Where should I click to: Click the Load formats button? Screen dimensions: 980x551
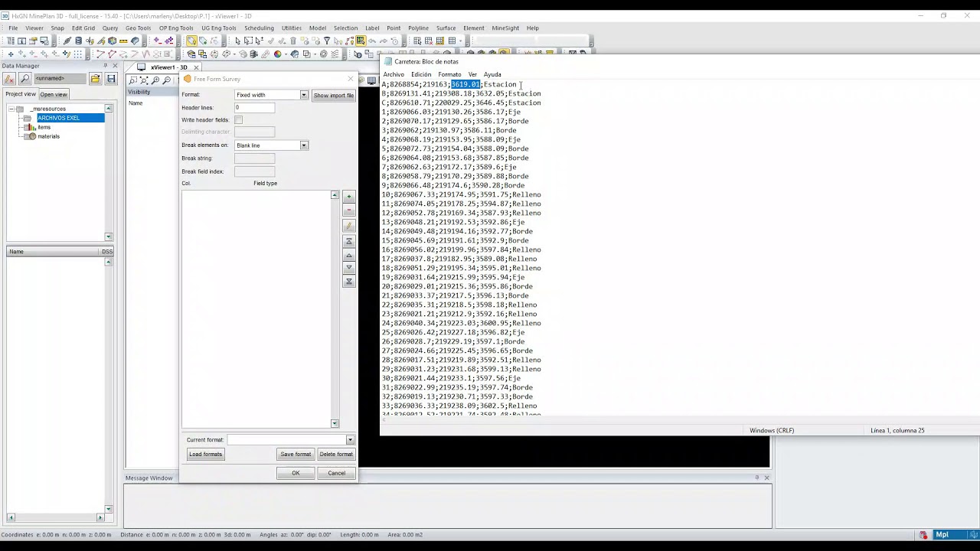pyautogui.click(x=205, y=455)
